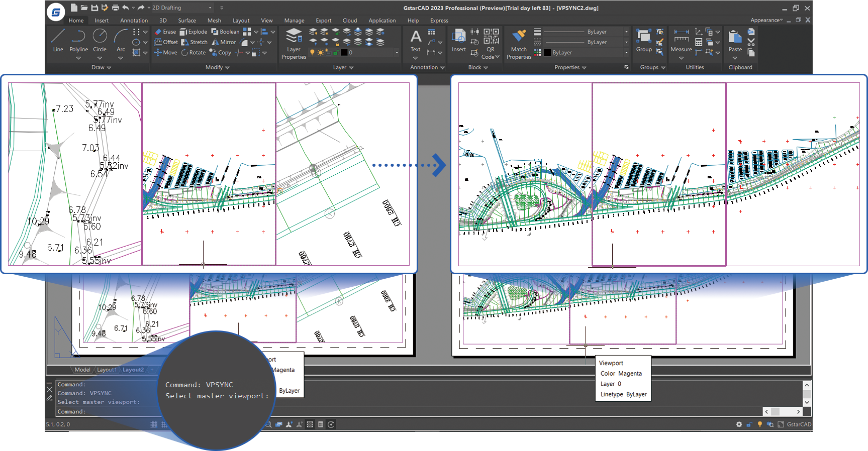Open the Home ribbon tab
868x451 pixels.
point(76,21)
